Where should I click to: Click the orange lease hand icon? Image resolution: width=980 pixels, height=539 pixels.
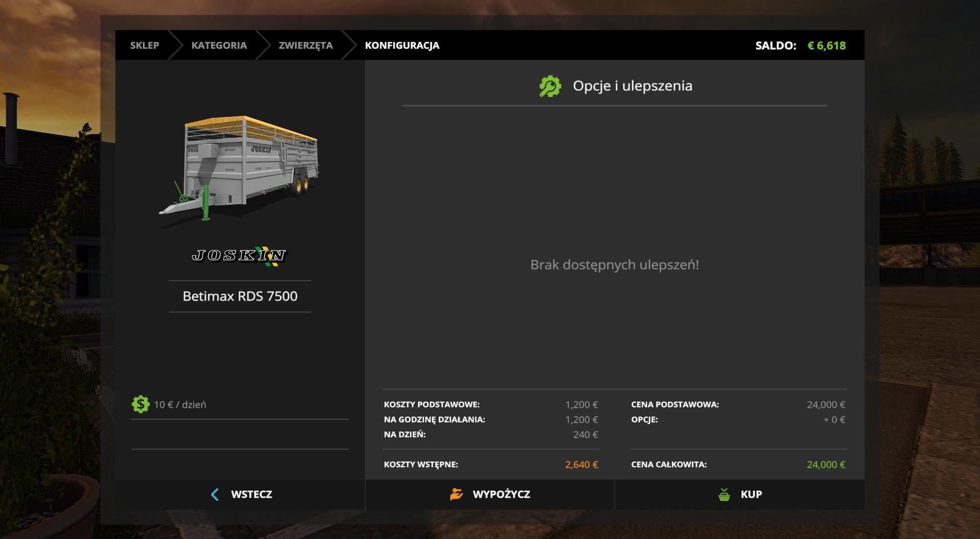click(456, 494)
